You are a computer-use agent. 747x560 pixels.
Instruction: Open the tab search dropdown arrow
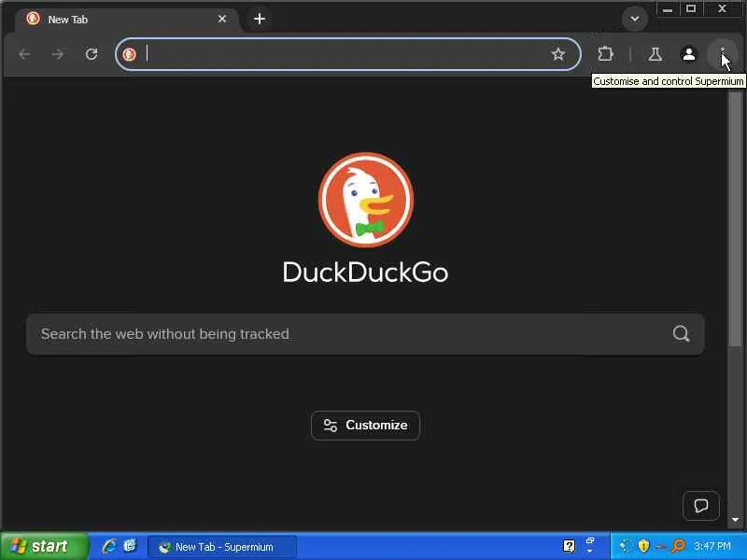tap(634, 19)
